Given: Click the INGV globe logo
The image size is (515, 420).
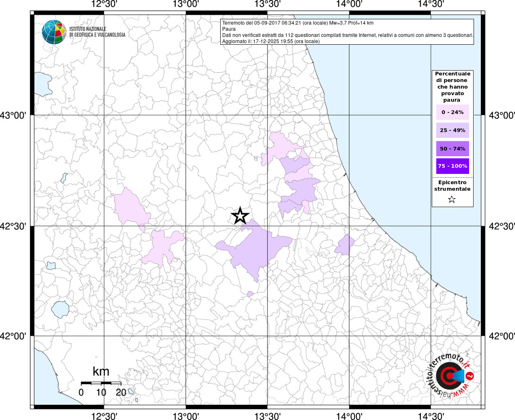Looking at the screenshot, I should (54, 32).
